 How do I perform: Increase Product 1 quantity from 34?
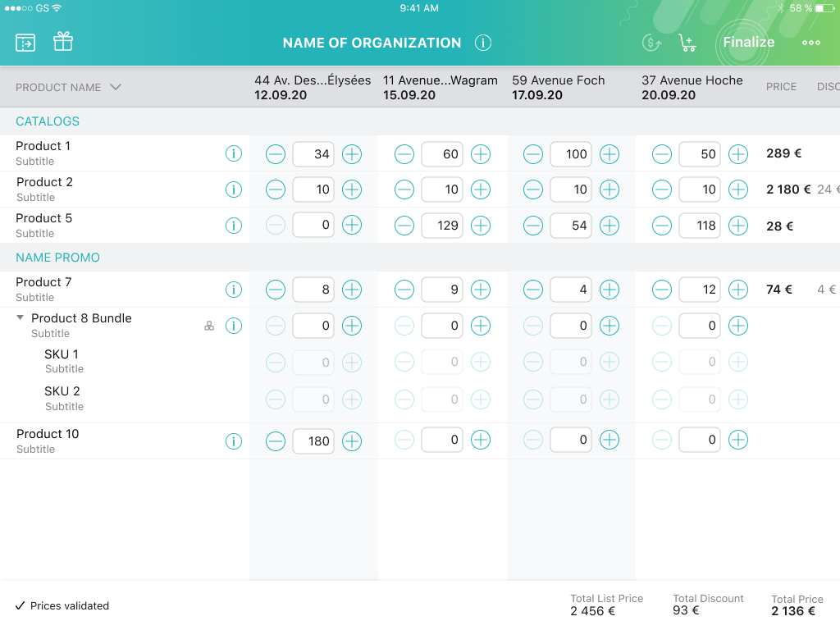click(x=352, y=153)
